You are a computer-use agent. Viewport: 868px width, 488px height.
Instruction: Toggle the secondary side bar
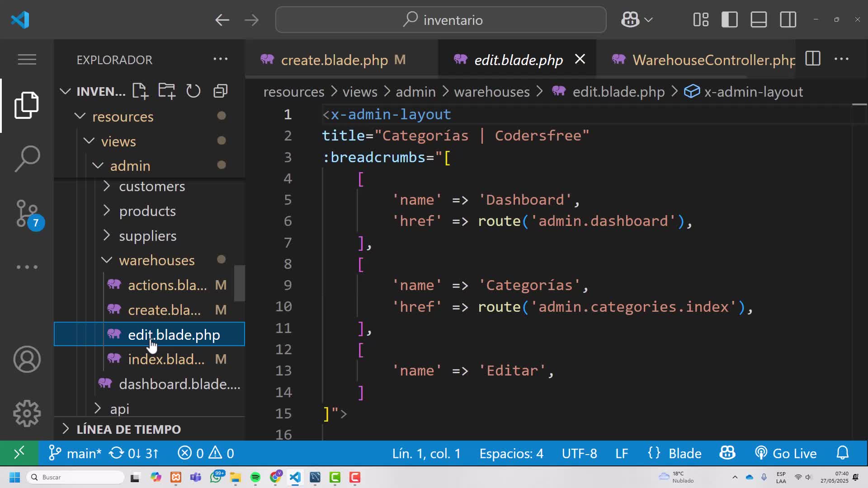coord(788,20)
